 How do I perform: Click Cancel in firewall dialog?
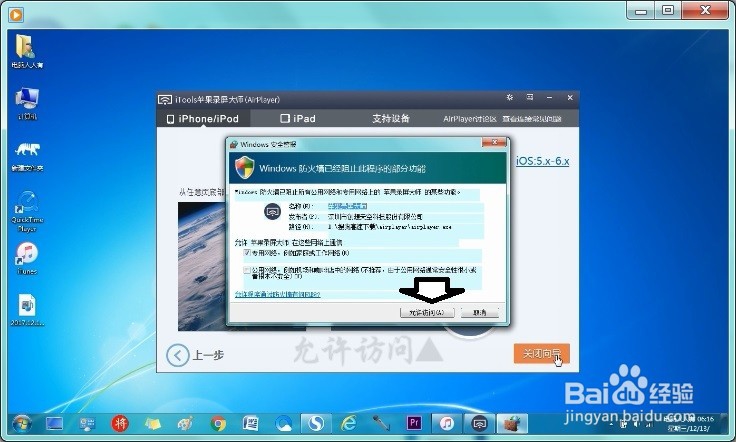point(479,312)
